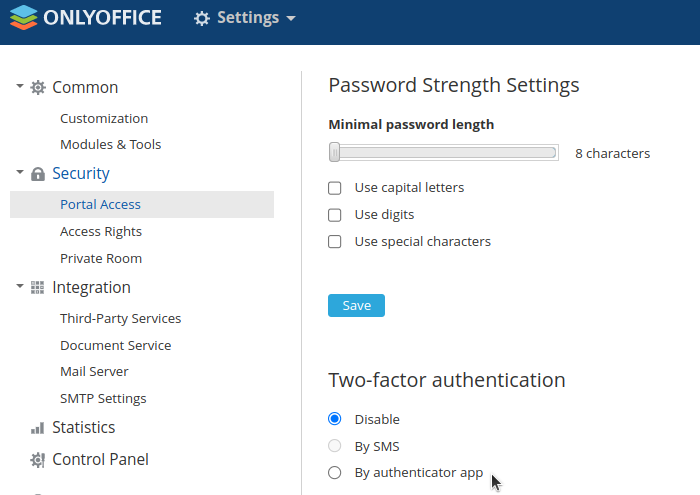Click the Settings gear icon in header
Image resolution: width=700 pixels, height=495 pixels.
(x=202, y=18)
